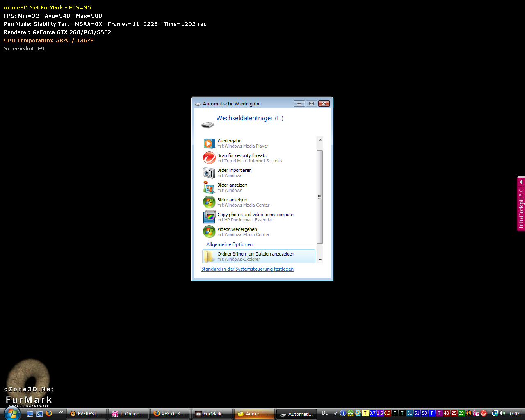Click the AutoPlay list scroll up arrow
The height and width of the screenshot is (420, 525).
click(320, 140)
